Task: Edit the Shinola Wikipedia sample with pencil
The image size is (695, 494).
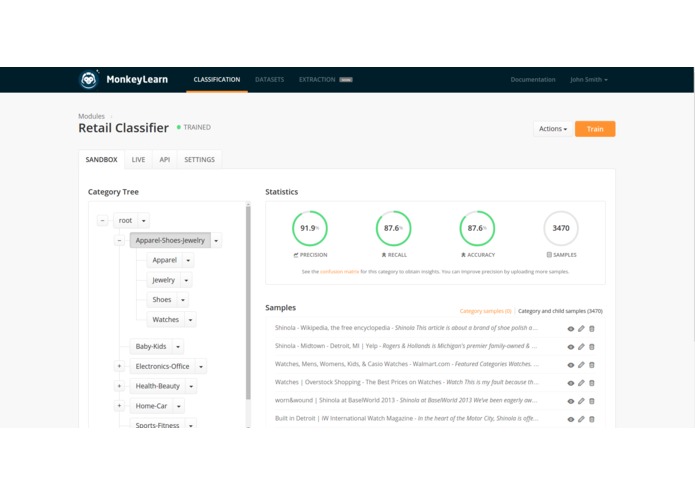Action: pos(581,329)
